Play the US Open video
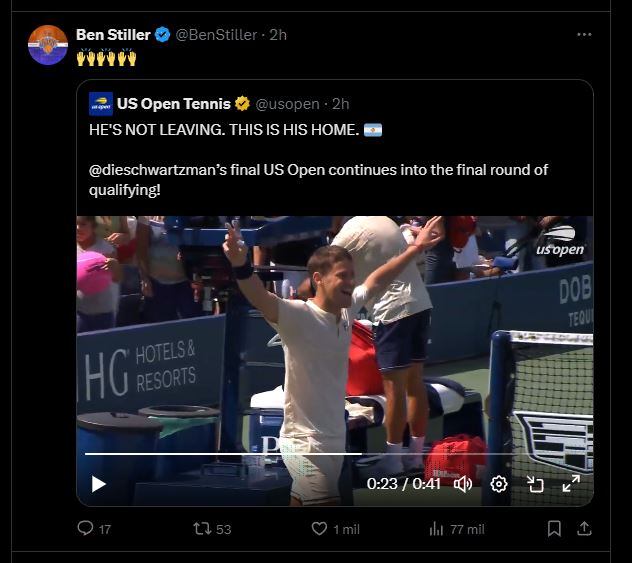This screenshot has height=563, width=632. (x=99, y=484)
